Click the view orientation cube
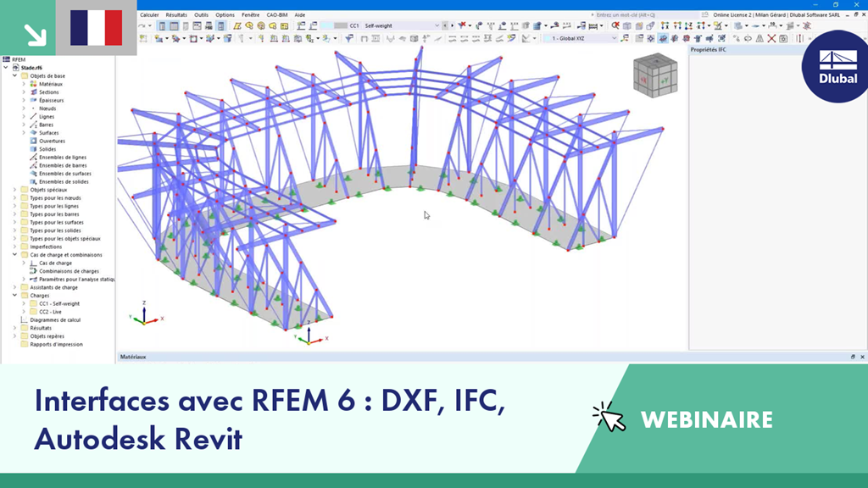The width and height of the screenshot is (868, 488). click(655, 75)
